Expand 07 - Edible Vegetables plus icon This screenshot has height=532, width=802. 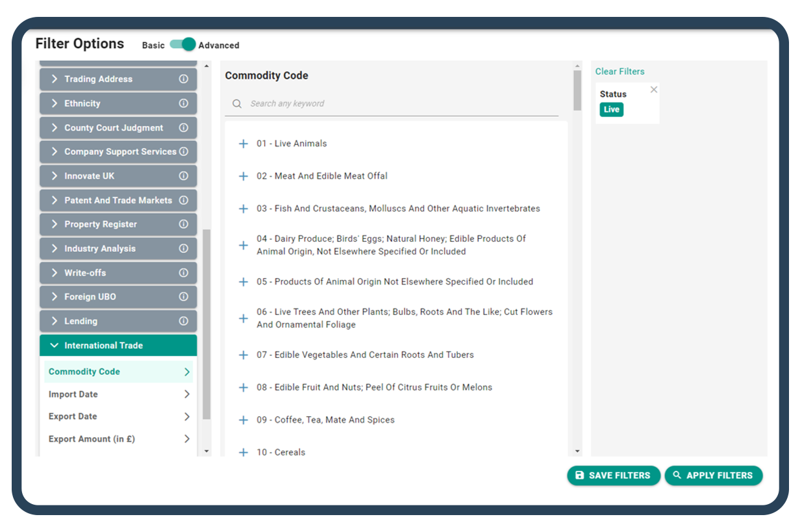(x=244, y=355)
